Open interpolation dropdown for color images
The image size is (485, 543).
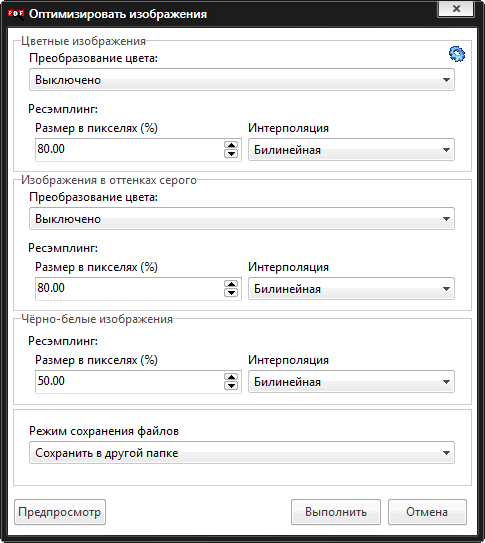[351, 150]
